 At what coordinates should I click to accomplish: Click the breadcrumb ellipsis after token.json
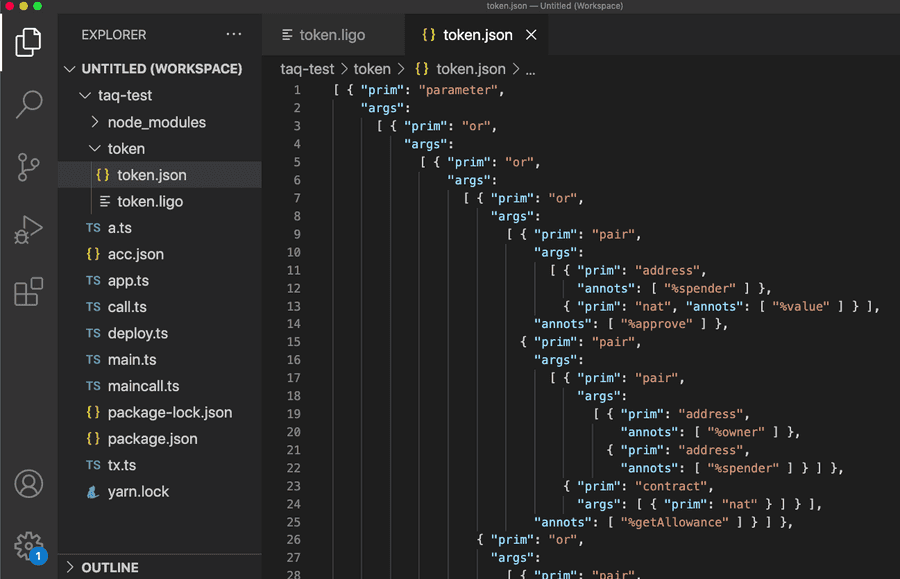click(x=530, y=69)
